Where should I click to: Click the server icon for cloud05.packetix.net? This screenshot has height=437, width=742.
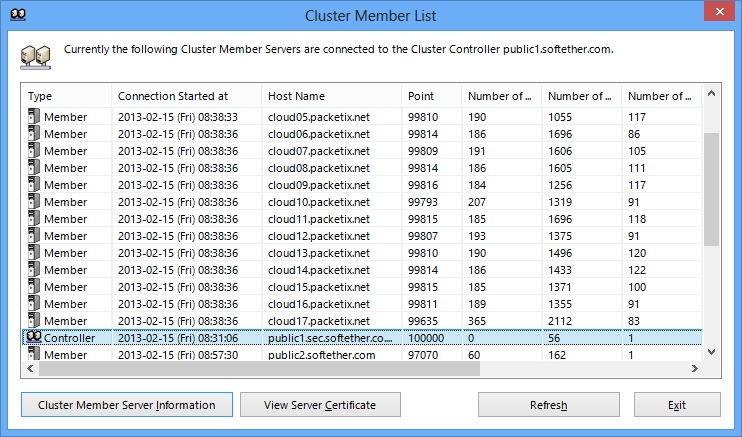[x=34, y=116]
